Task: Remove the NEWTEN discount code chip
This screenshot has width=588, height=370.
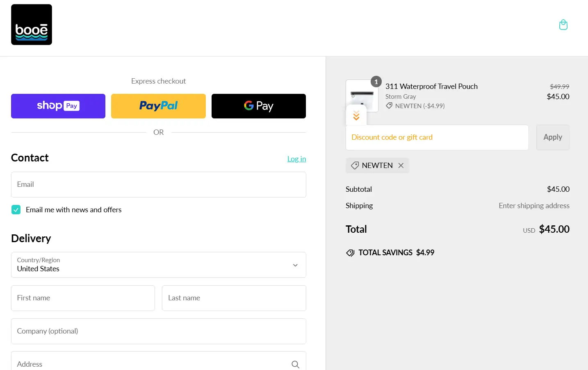Action: pos(401,166)
